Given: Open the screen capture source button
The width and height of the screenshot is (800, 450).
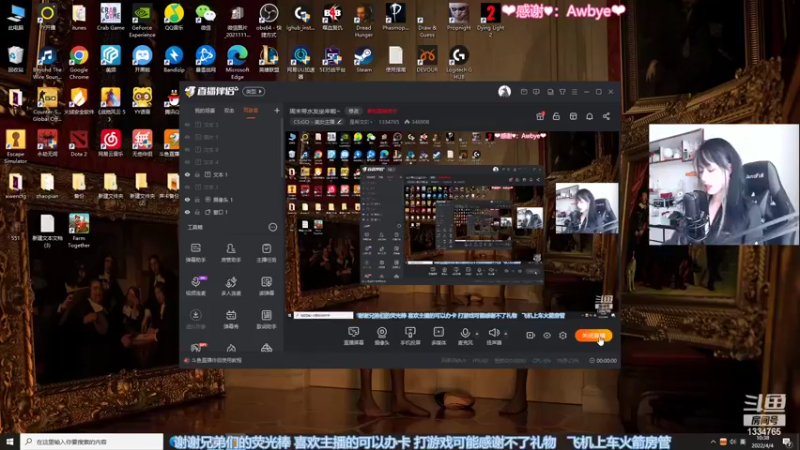Looking at the screenshot, I should coord(353,336).
